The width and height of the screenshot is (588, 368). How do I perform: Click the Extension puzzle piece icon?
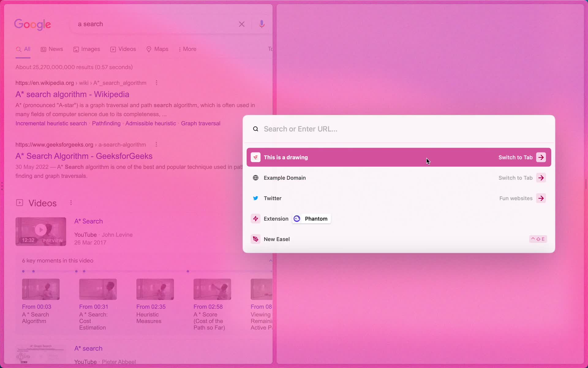255,218
